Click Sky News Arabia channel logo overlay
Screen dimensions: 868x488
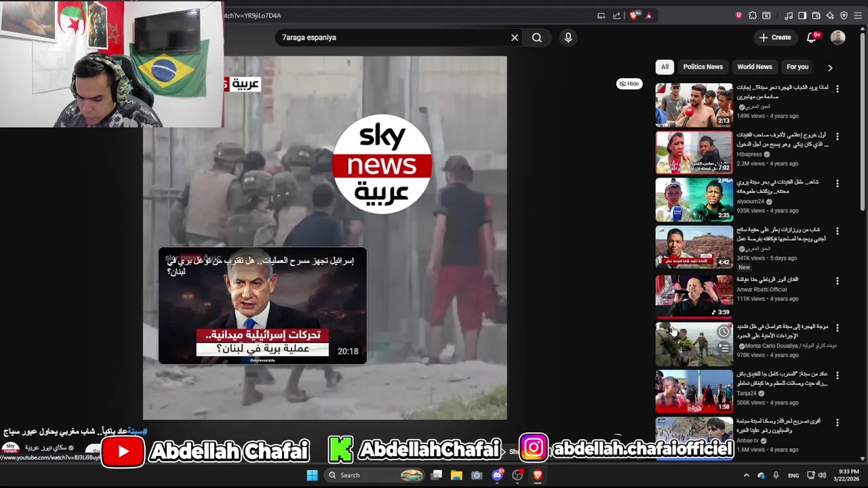(382, 164)
